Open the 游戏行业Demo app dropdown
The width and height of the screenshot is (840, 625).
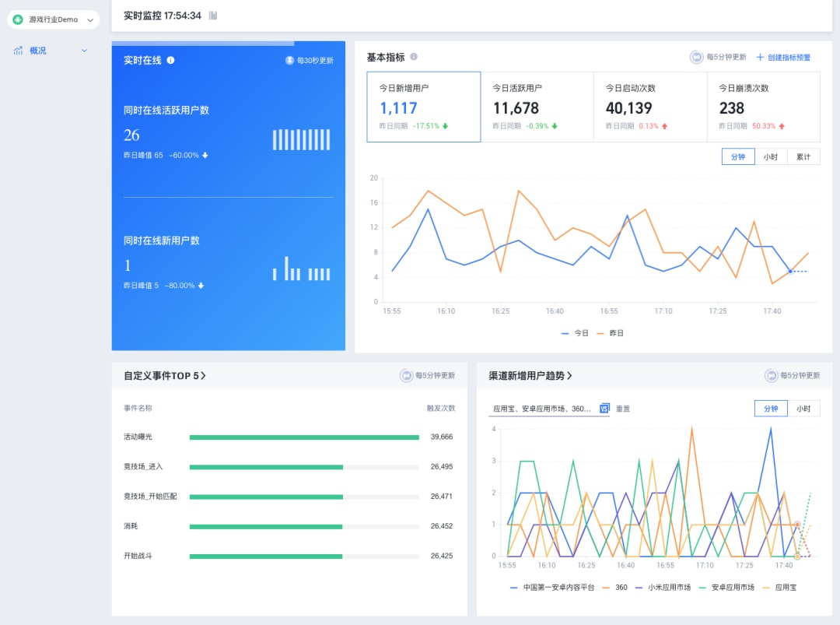pyautogui.click(x=53, y=19)
